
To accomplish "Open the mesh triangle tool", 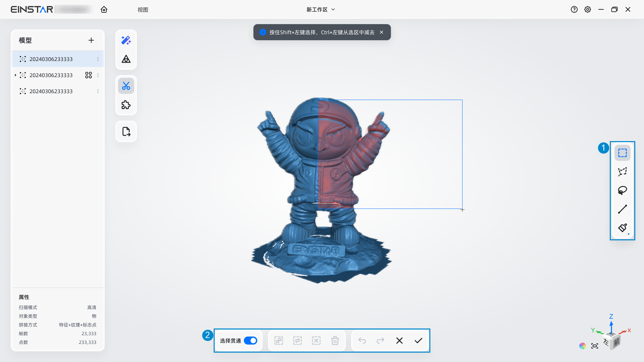I will coord(126,59).
